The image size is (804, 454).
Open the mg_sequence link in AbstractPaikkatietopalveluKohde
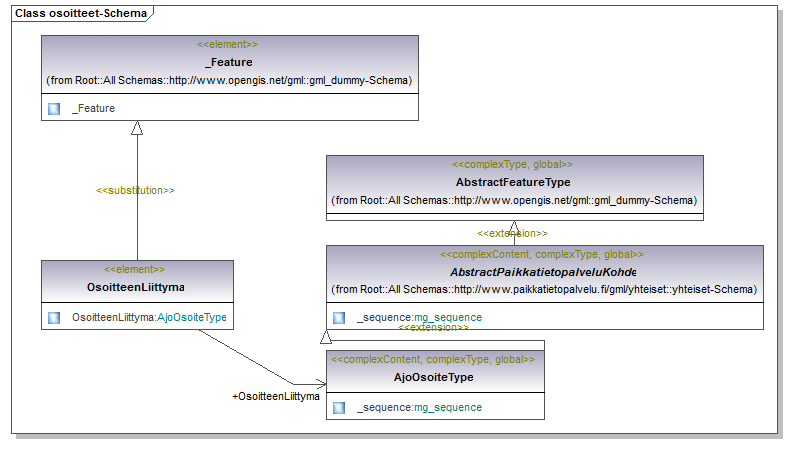(448, 318)
